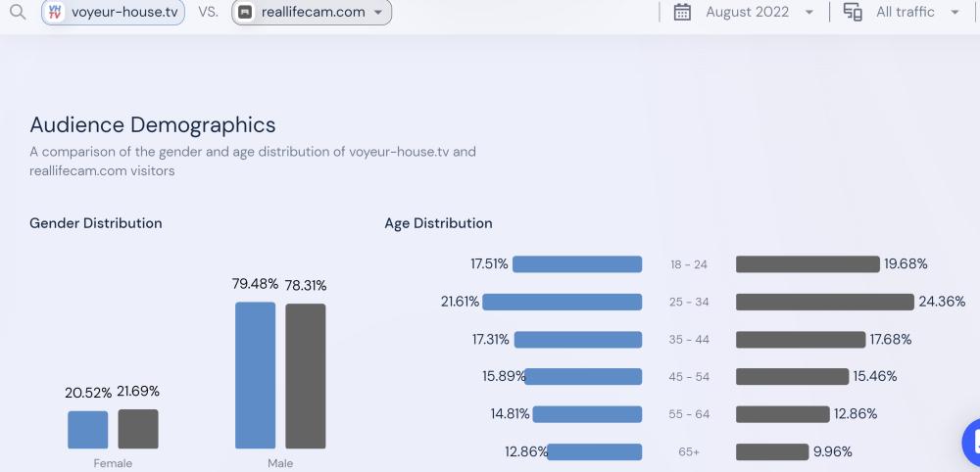Select the blue Male bar at 79.48%
The image size is (980, 472).
click(256, 375)
